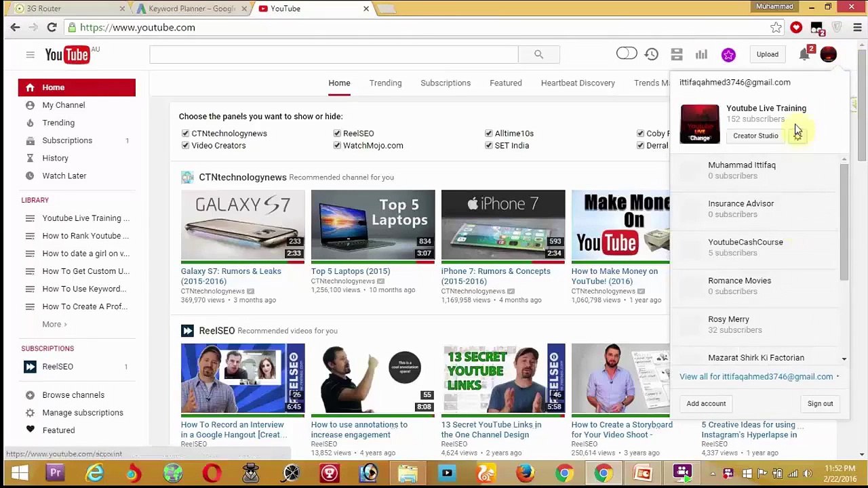Uncheck WatchMojo.com panel checkbox
Image resolution: width=868 pixels, height=488 pixels.
click(x=337, y=146)
